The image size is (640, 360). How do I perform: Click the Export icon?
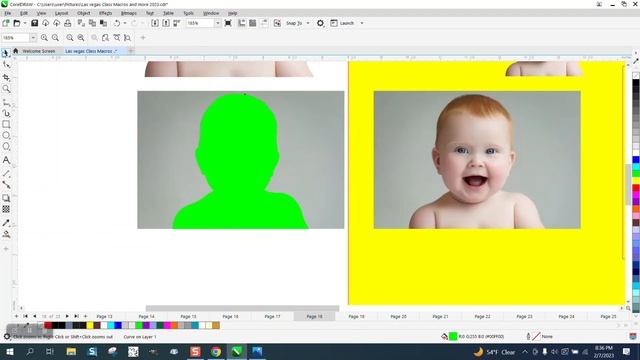[x=166, y=23]
